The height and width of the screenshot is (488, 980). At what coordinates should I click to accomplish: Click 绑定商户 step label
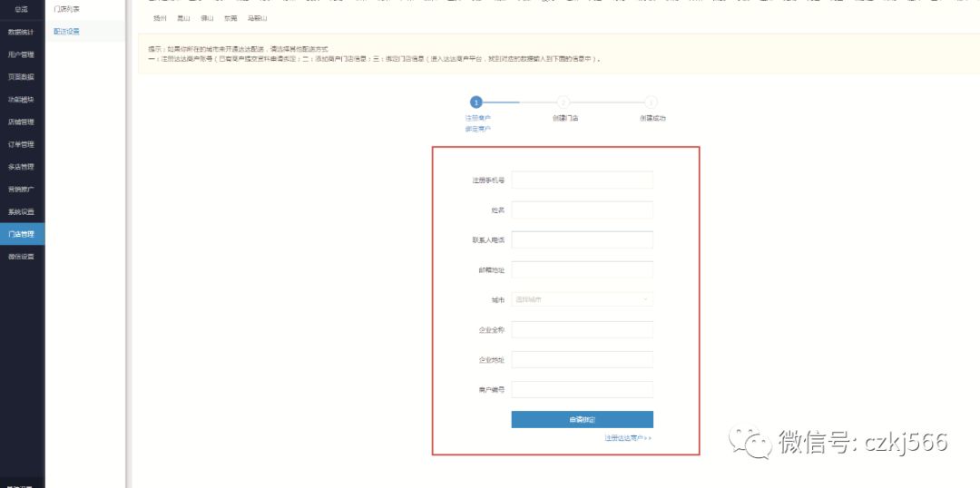[x=477, y=129]
